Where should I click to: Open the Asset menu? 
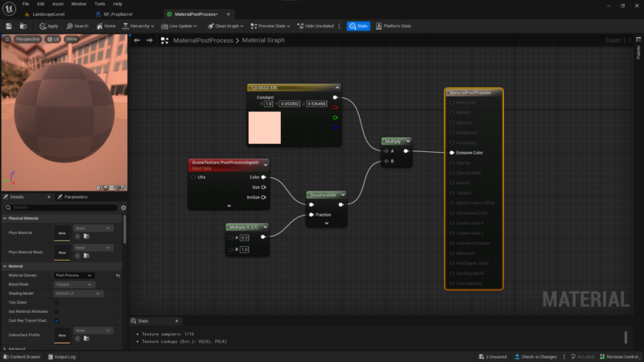(57, 4)
